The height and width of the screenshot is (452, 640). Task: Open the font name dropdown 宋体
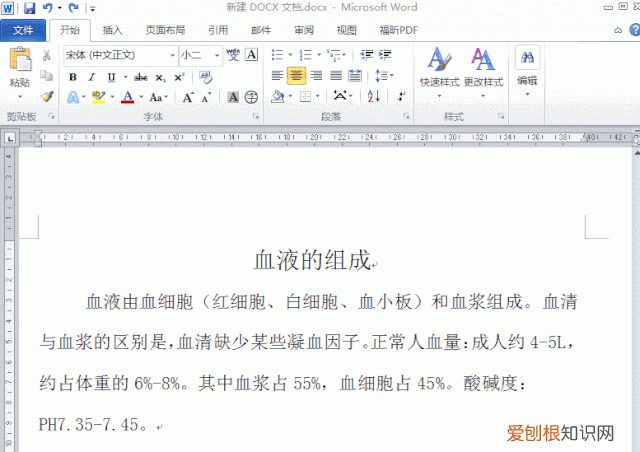172,56
